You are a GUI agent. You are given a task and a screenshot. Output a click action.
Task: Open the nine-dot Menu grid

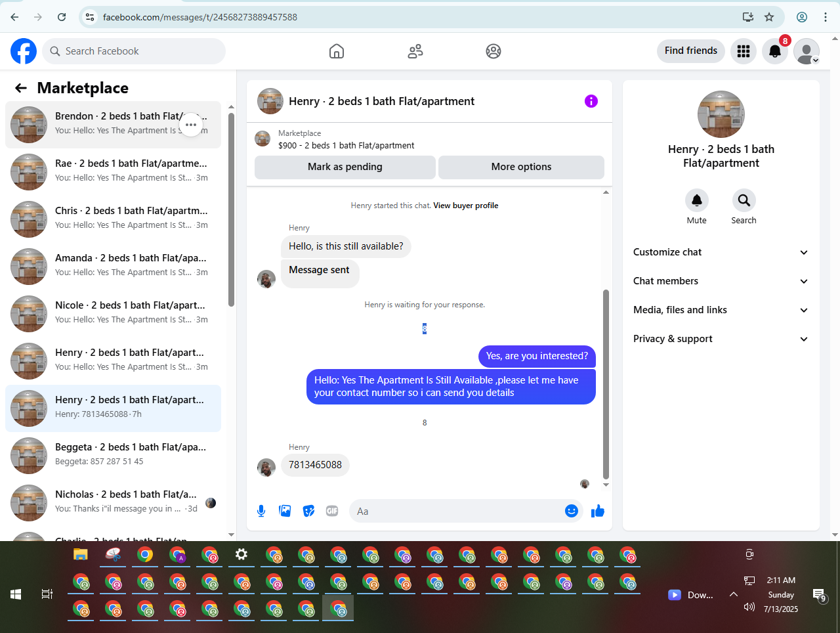pyautogui.click(x=744, y=51)
